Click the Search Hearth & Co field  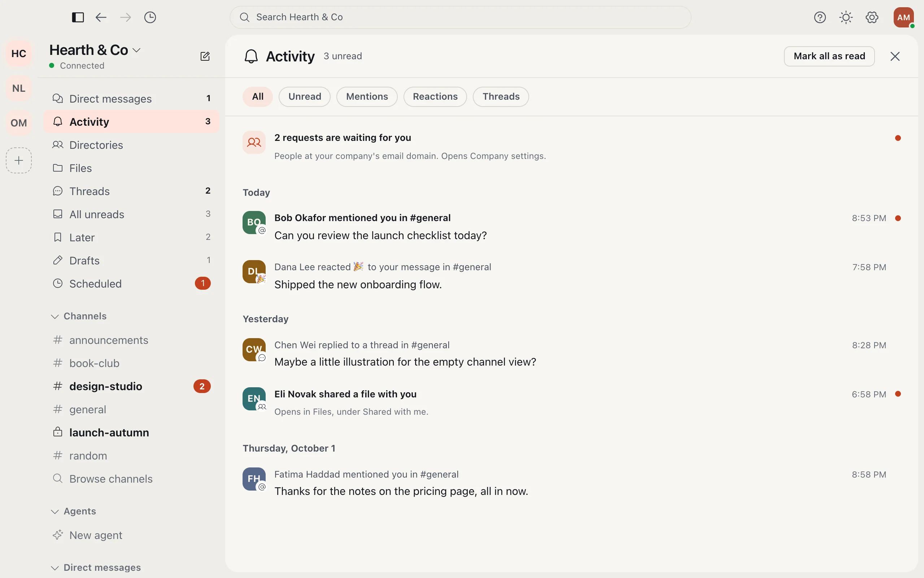coord(461,17)
